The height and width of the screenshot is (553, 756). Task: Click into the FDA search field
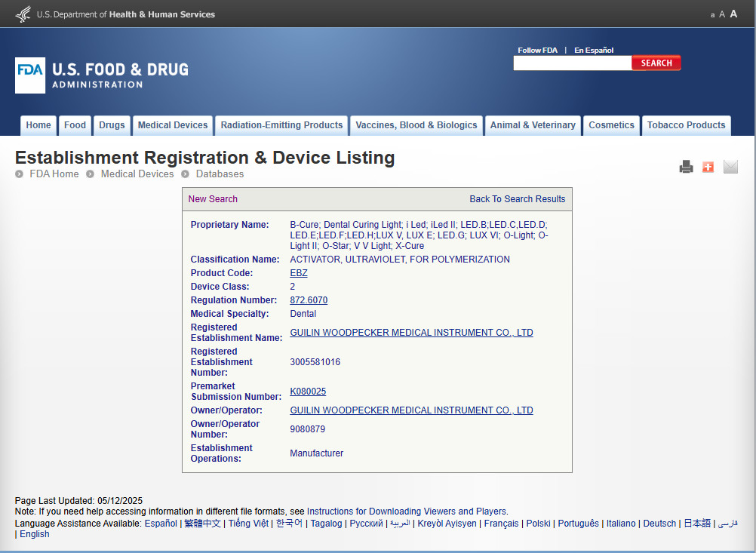click(x=573, y=63)
